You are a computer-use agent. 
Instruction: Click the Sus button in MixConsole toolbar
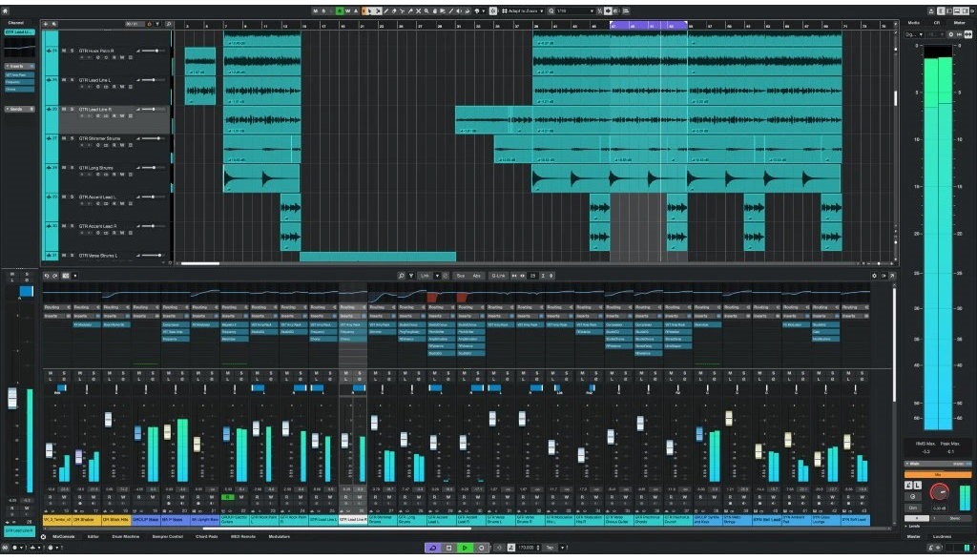point(461,276)
